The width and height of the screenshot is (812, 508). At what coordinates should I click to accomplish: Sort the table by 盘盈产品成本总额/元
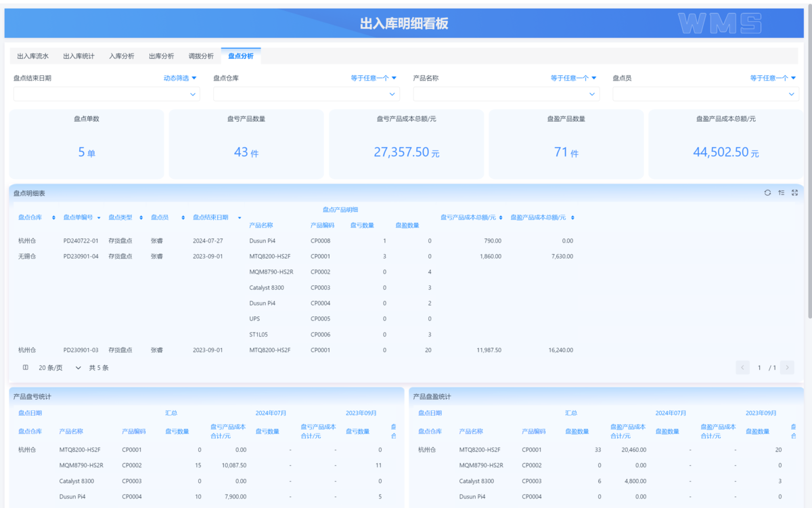pyautogui.click(x=572, y=217)
